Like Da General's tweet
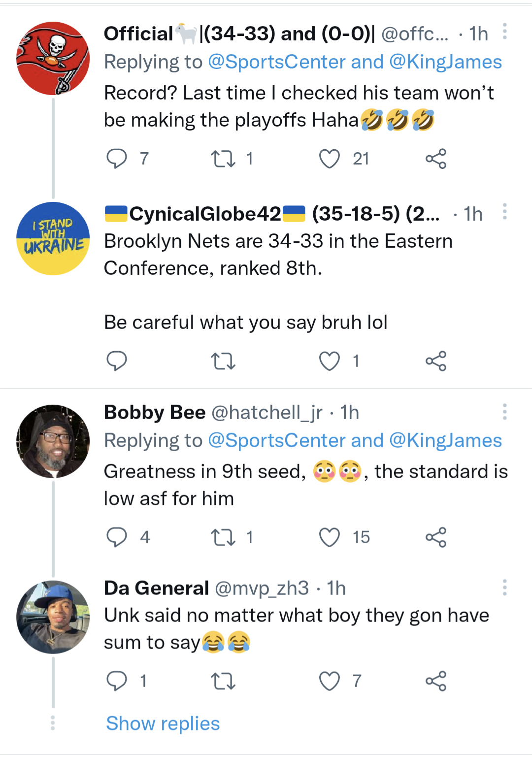This screenshot has height=757, width=532. click(329, 681)
